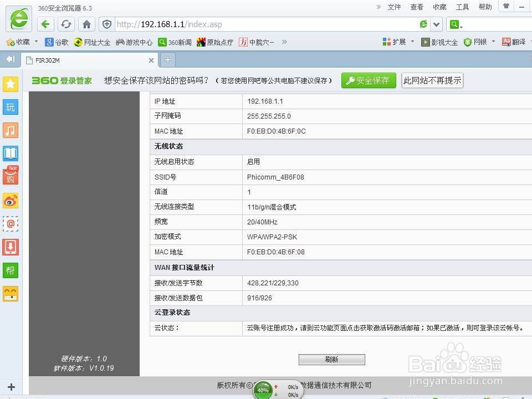Collapse the sidebar with the arrow icon
Image resolution: width=532 pixels, height=399 pixels.
pyautogui.click(x=11, y=59)
